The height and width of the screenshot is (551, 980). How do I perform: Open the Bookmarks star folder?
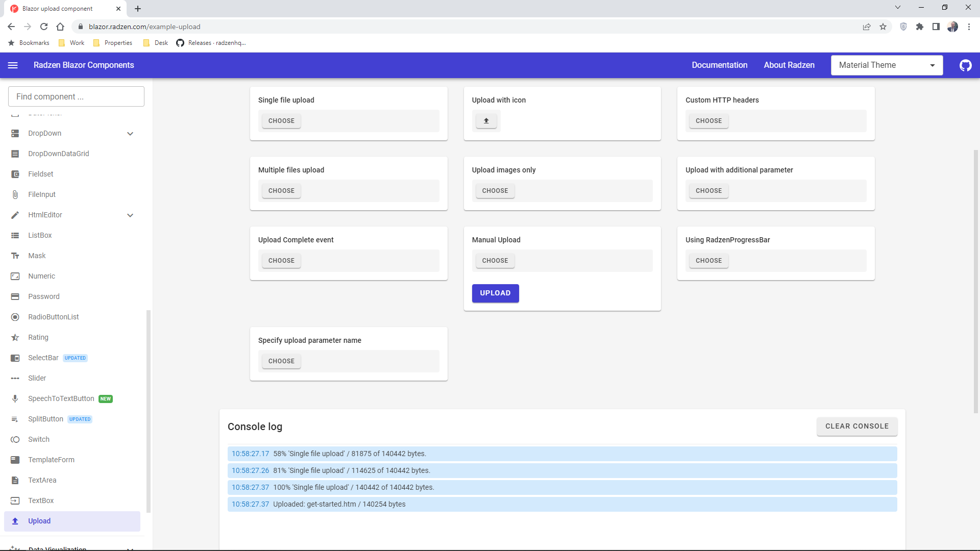coord(29,43)
